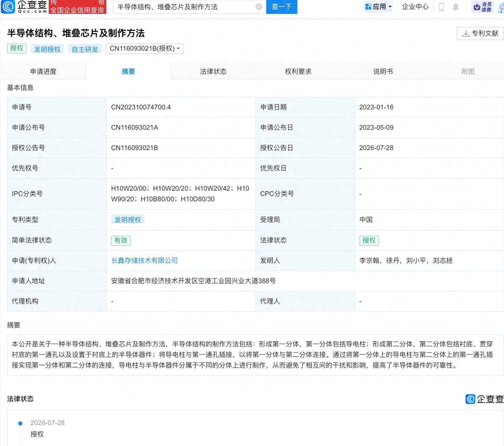Click the green 授权 tag under the title
The width and height of the screenshot is (504, 446).
coord(17,48)
